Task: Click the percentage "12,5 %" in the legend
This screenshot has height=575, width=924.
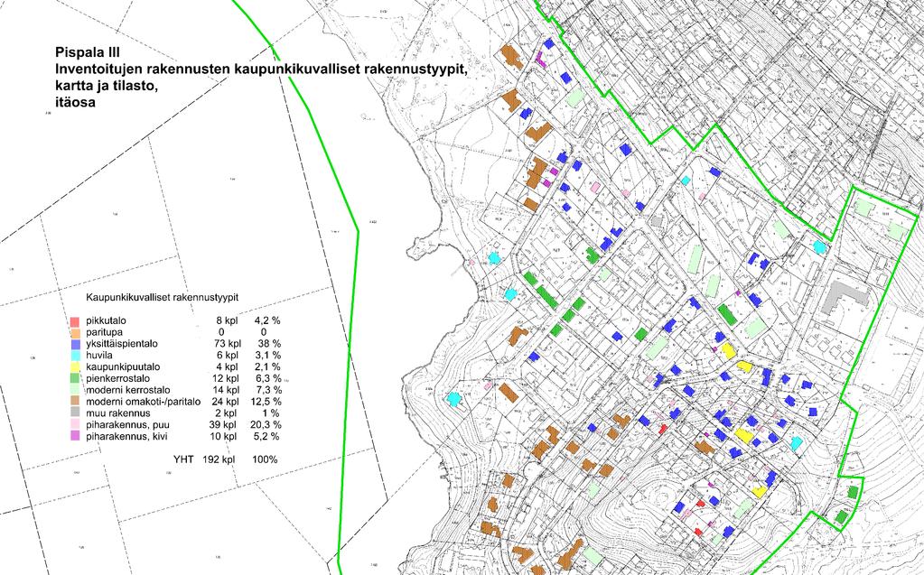Action: point(266,401)
